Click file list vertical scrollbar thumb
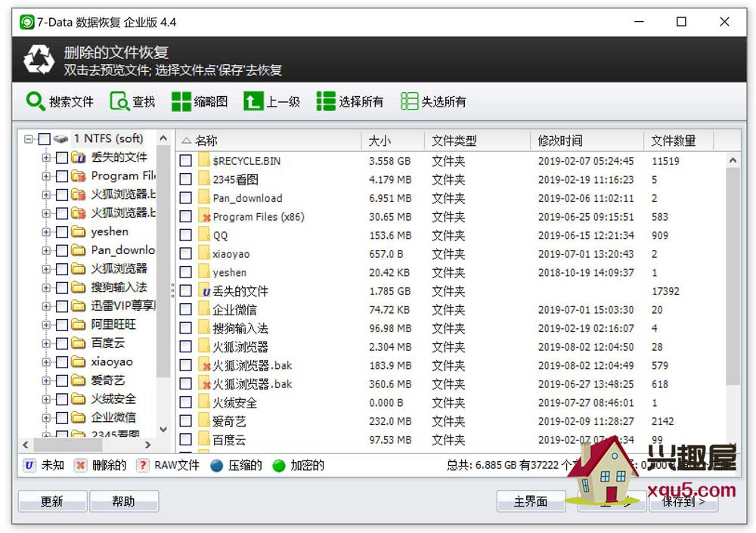This screenshot has height=533, width=756. (733, 276)
